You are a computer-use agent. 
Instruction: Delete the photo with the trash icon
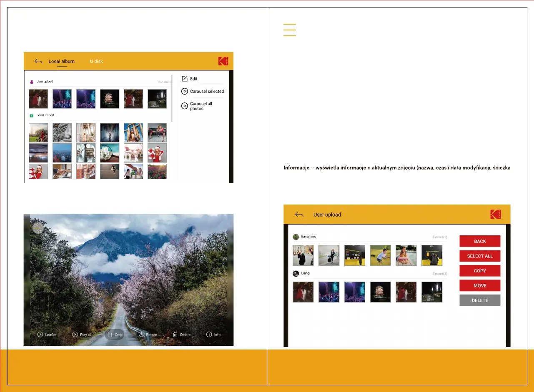(x=181, y=335)
